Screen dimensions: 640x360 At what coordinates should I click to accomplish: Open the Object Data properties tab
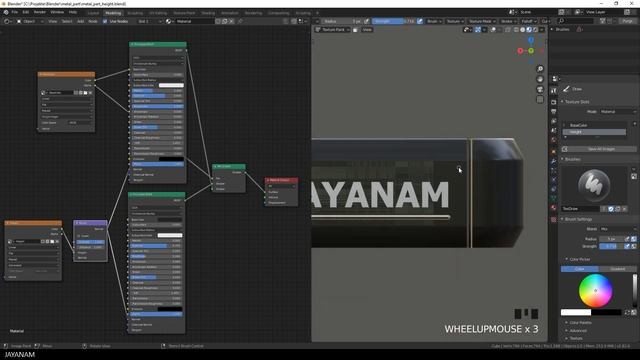point(553,199)
